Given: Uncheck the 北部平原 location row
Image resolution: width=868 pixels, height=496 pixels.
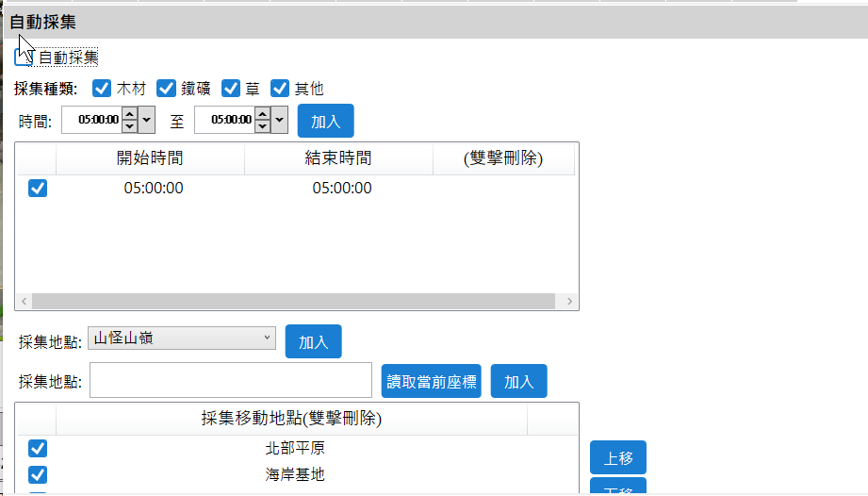Looking at the screenshot, I should click(38, 448).
